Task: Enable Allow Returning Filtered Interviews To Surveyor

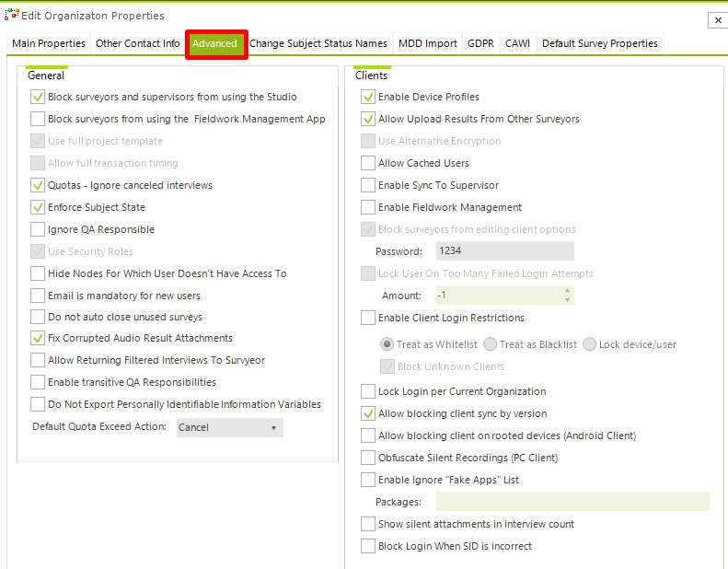Action: 38,360
